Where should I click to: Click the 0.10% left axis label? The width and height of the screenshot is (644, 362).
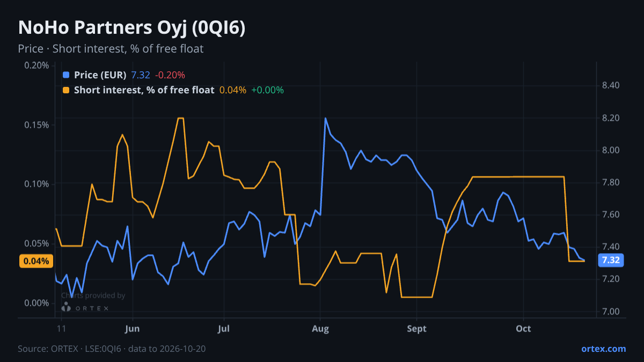[36, 184]
